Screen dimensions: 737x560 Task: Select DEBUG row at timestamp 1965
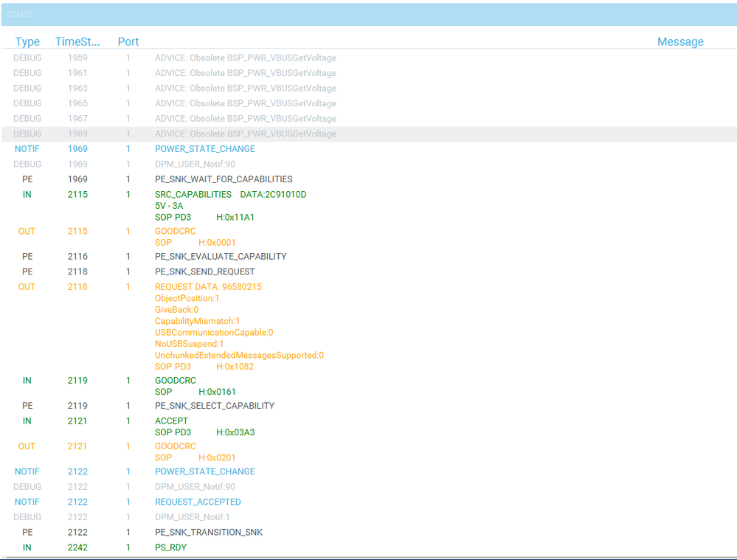(370, 103)
